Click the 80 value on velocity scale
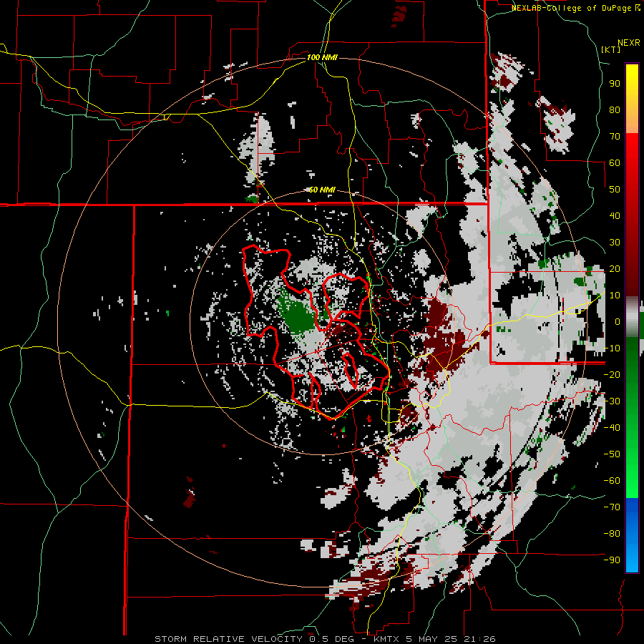 [615, 109]
